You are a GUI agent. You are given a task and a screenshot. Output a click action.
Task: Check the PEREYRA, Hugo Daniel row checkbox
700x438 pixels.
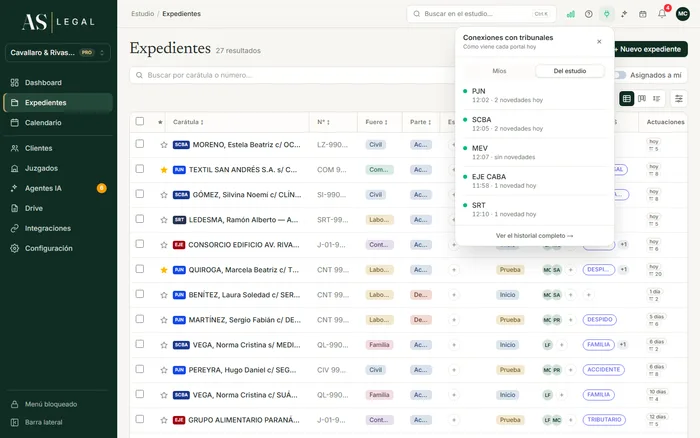(x=140, y=369)
